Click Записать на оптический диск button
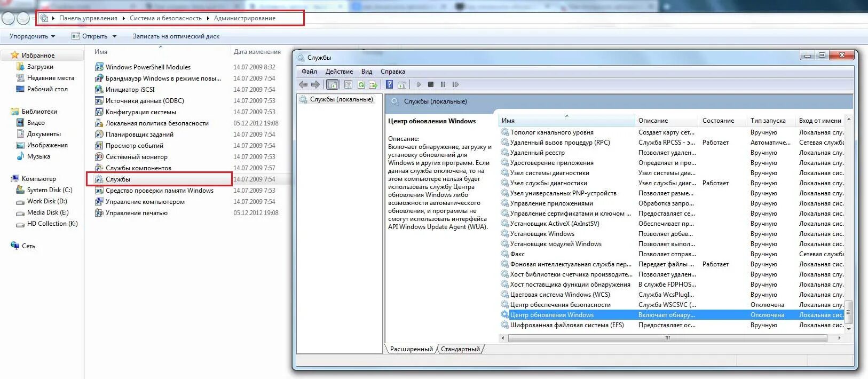The image size is (868, 379). pyautogui.click(x=176, y=36)
